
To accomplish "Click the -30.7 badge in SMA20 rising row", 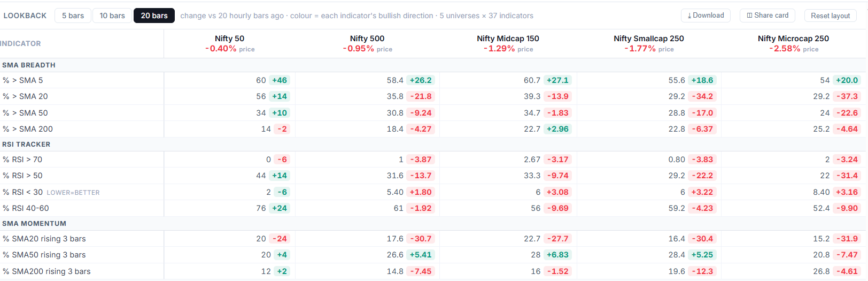I will (421, 239).
